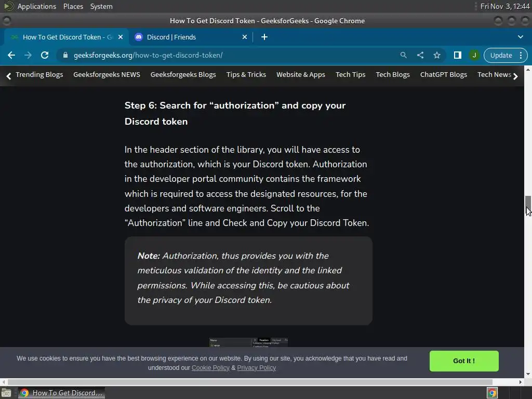This screenshot has width=532, height=399.
Task: Open Trending Blogs category
Action: click(39, 75)
